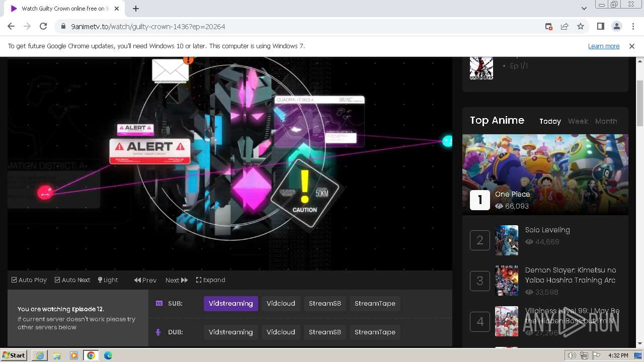Open File Explorer from the taskbar
This screenshot has width=644, height=362.
(57, 355)
